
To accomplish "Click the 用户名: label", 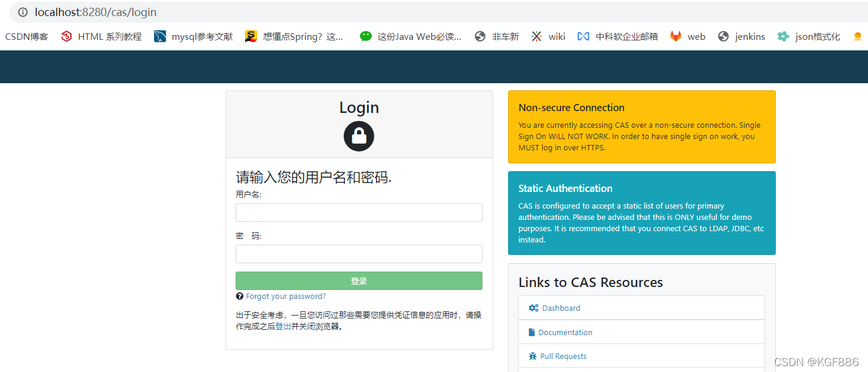I will (x=249, y=194).
